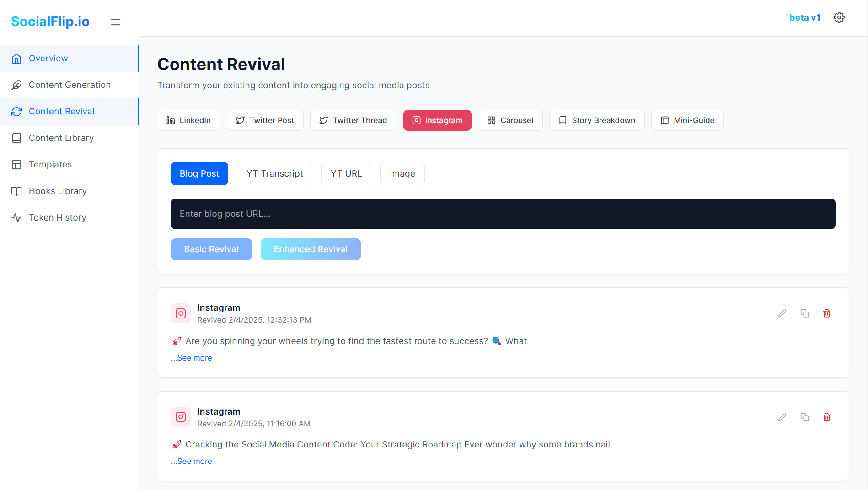Navigate to Templates
Viewport: 868px width, 490px height.
click(69, 165)
